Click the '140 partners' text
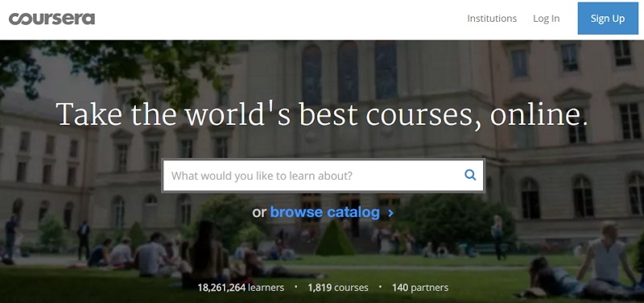Image resolution: width=644 pixels, height=303 pixels. [420, 288]
